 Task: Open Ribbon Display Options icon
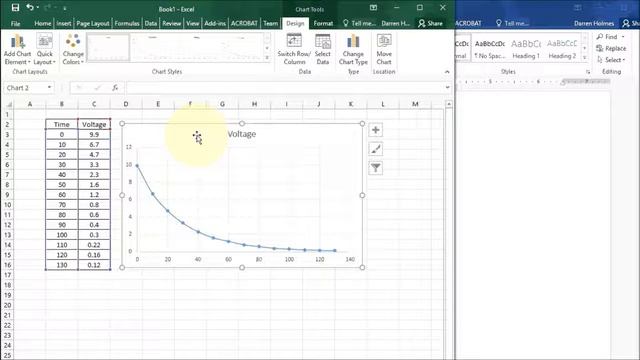tap(373, 8)
